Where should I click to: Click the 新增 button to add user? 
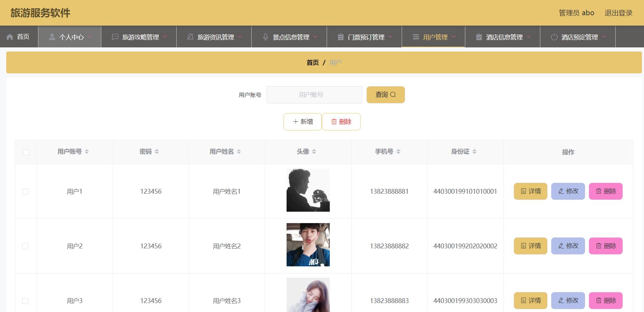pos(302,121)
